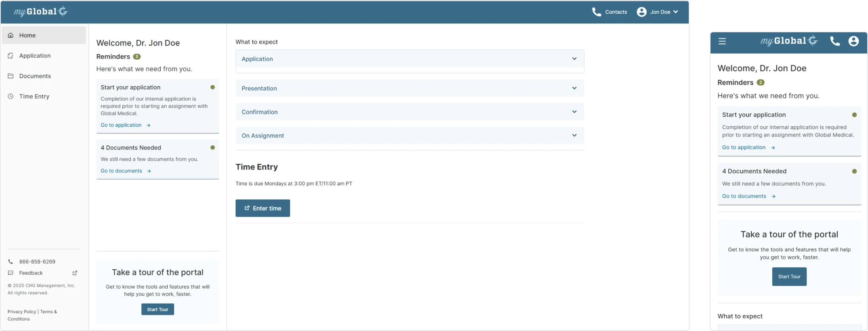Open Feedback external link icon in sidebar

(75, 273)
